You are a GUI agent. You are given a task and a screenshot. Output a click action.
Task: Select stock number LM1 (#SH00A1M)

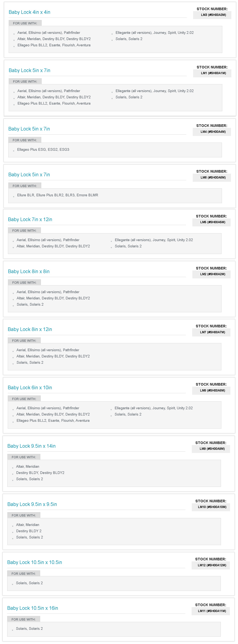point(213,73)
